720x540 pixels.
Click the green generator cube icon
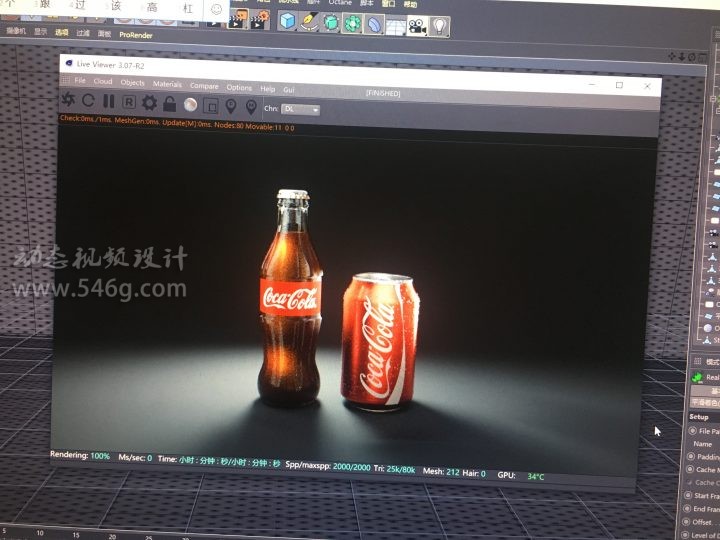coord(331,23)
